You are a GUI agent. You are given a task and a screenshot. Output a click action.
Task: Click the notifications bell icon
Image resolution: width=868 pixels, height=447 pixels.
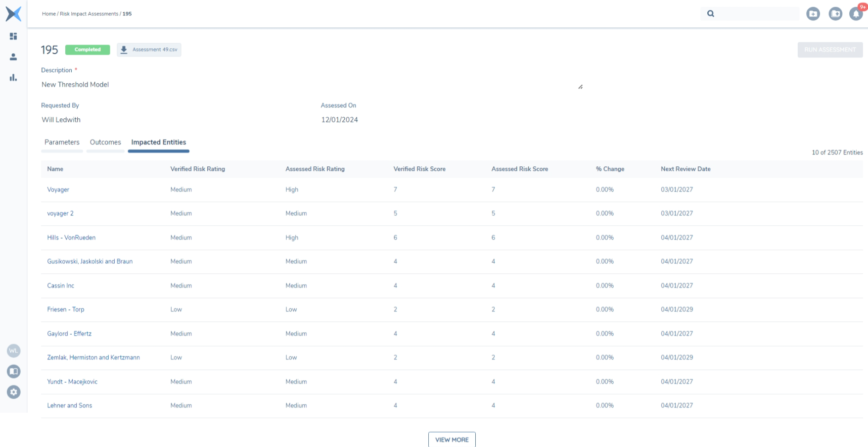coord(856,14)
